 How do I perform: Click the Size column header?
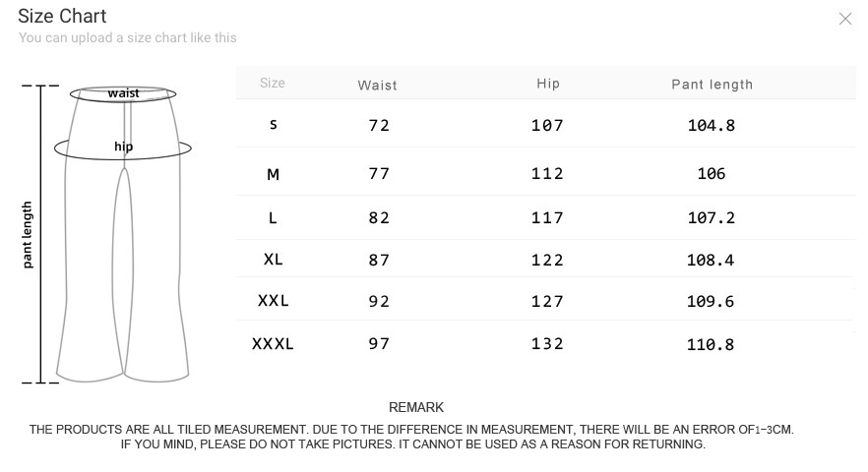[273, 84]
